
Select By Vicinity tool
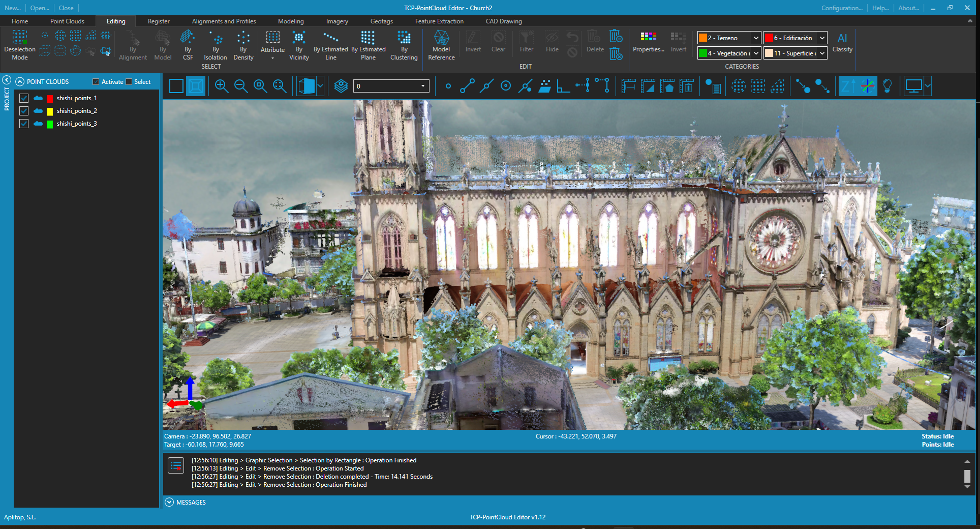299,45
